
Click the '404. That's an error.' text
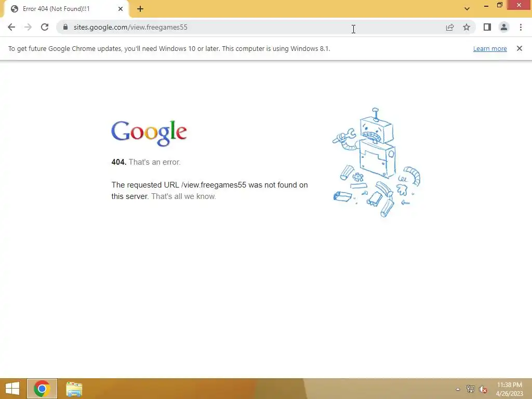tap(146, 162)
